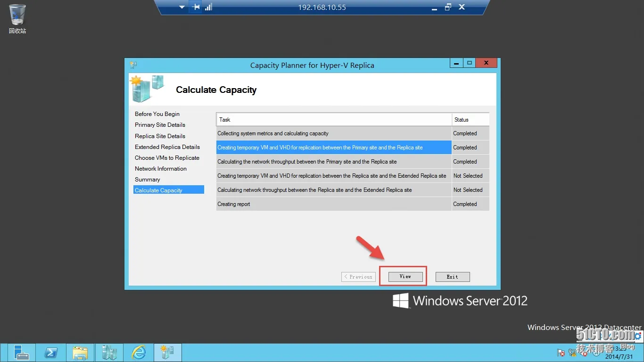The image size is (644, 362).
Task: Launch Internet Explorer from taskbar
Action: click(x=139, y=353)
